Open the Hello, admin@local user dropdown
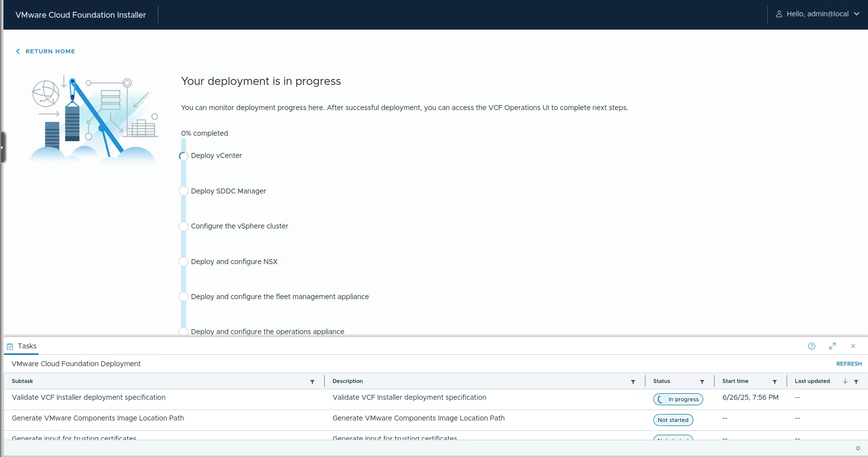The image size is (868, 457). click(817, 14)
